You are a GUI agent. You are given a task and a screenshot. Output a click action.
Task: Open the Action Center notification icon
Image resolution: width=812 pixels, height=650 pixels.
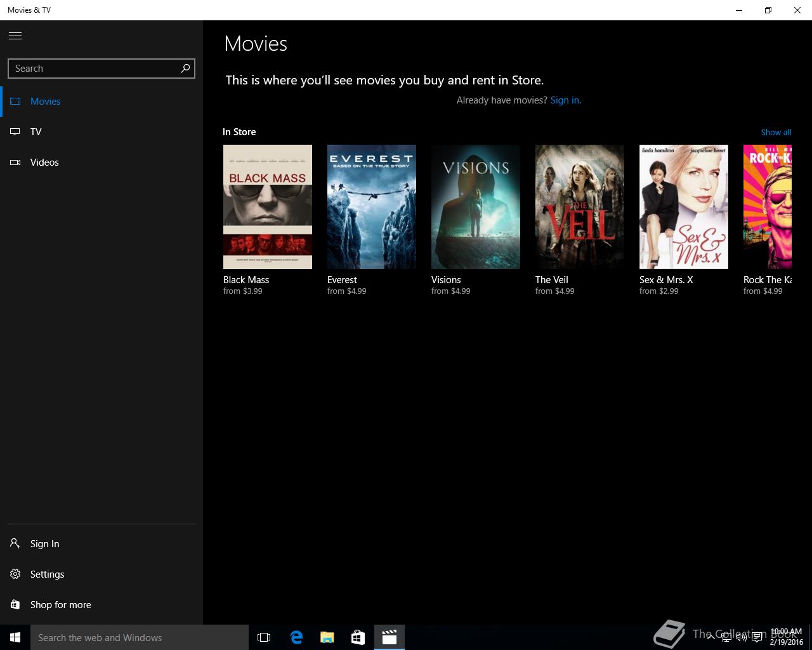tap(757, 637)
